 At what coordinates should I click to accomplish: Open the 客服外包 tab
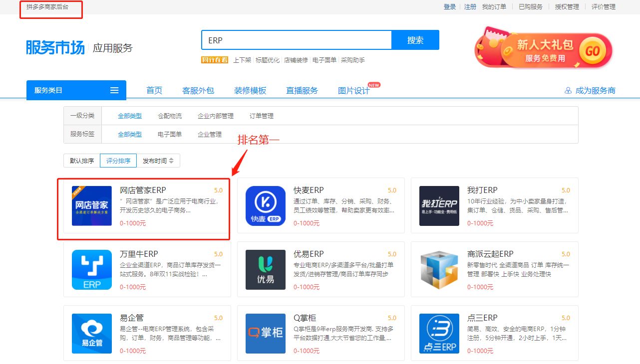pos(198,90)
